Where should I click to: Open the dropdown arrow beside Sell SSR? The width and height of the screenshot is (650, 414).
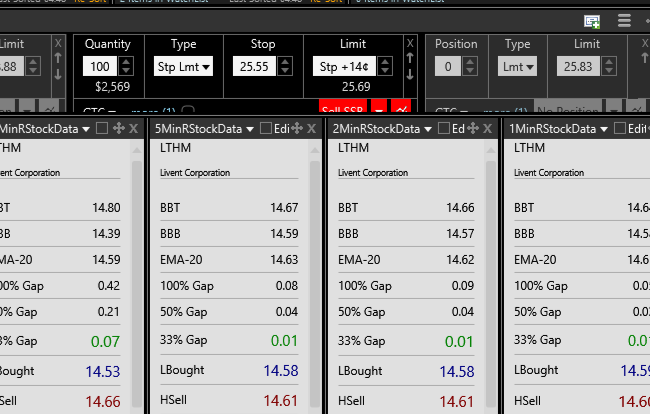point(379,107)
